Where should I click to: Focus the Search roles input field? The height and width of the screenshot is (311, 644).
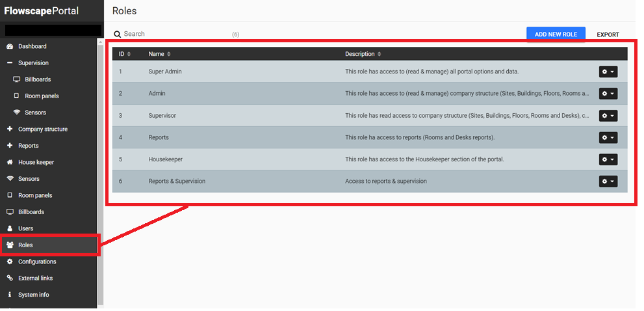tap(177, 34)
